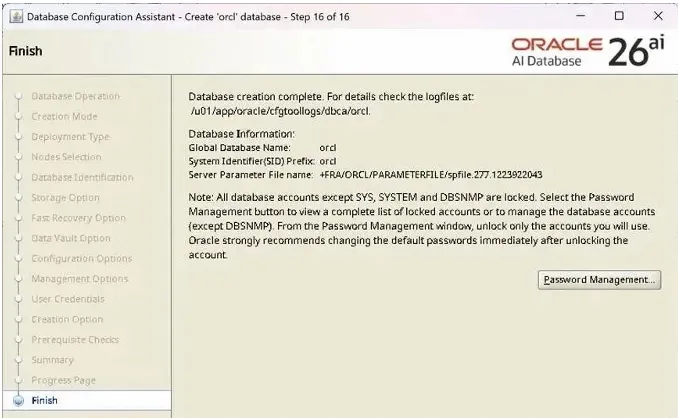Select the Prerequisite Checks step
The width and height of the screenshot is (678, 418).
pyautogui.click(x=75, y=340)
